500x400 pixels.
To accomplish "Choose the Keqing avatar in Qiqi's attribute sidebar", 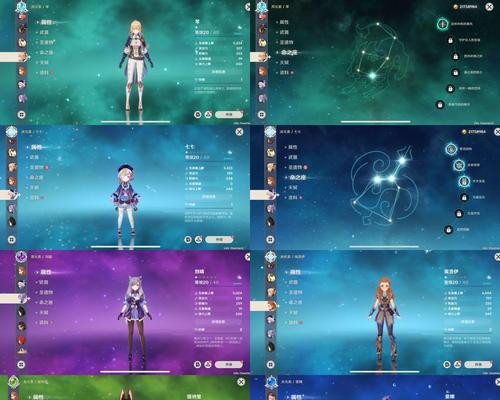I will (12, 208).
